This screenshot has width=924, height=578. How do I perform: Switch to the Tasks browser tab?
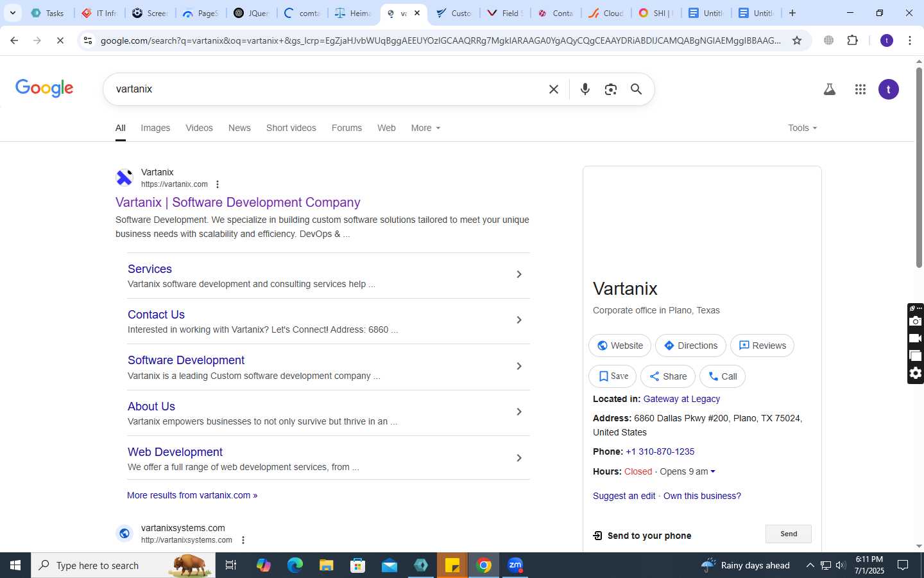pos(49,13)
